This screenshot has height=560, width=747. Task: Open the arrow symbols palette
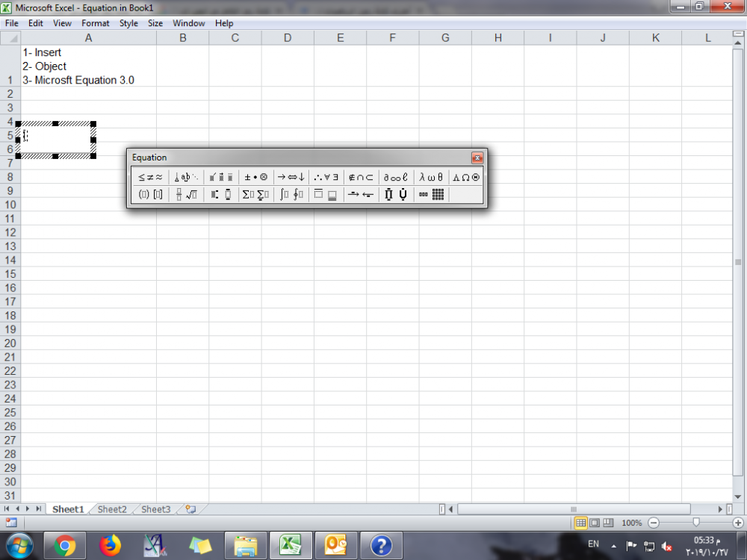point(291,177)
